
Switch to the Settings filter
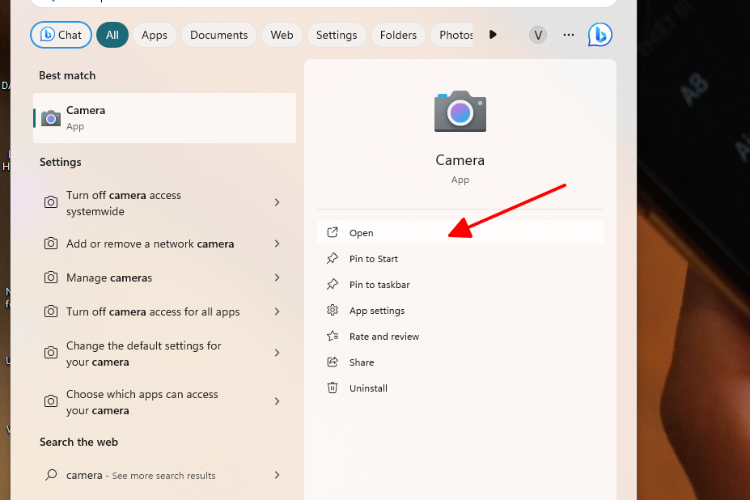[x=336, y=35]
